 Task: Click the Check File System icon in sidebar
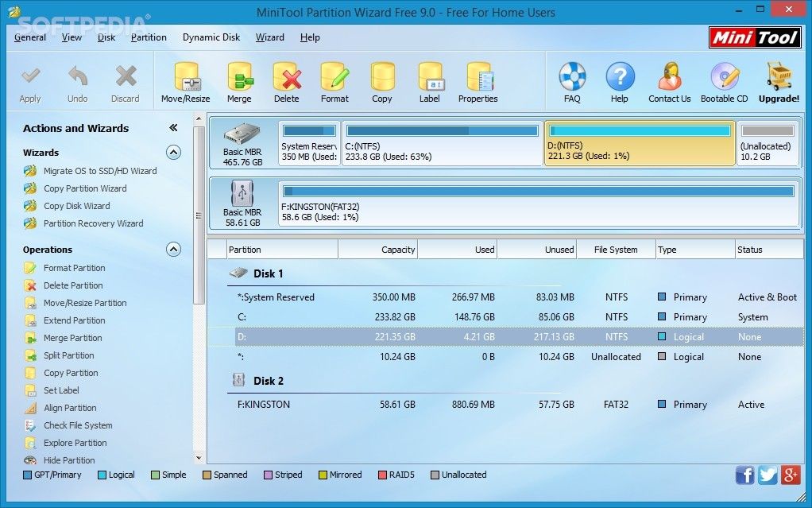coord(30,425)
